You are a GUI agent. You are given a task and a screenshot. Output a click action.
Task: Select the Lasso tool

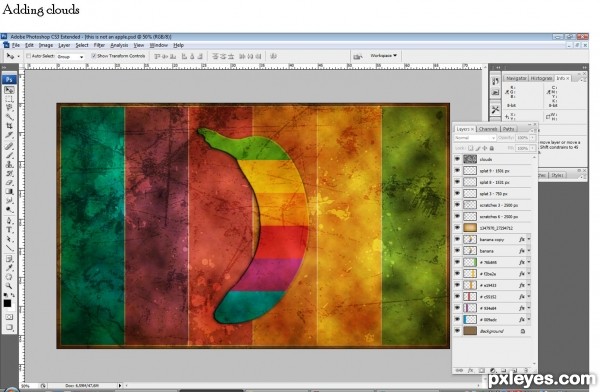click(9, 108)
